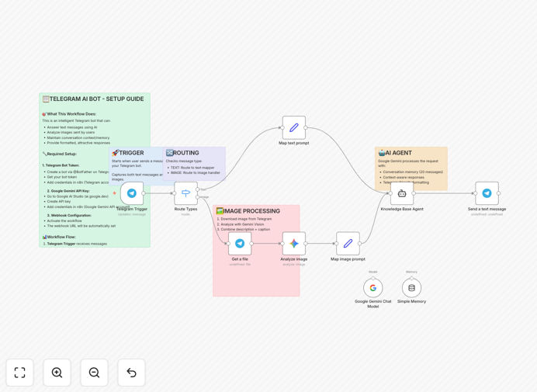Select the Map text prompt node
Image resolution: width=537 pixels, height=392 pixels.
click(x=294, y=127)
